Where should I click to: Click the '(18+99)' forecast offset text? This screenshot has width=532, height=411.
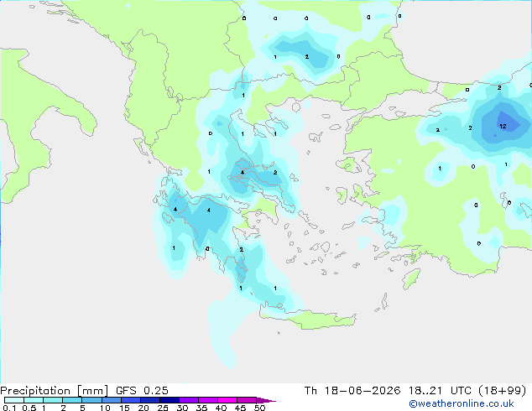(x=503, y=391)
